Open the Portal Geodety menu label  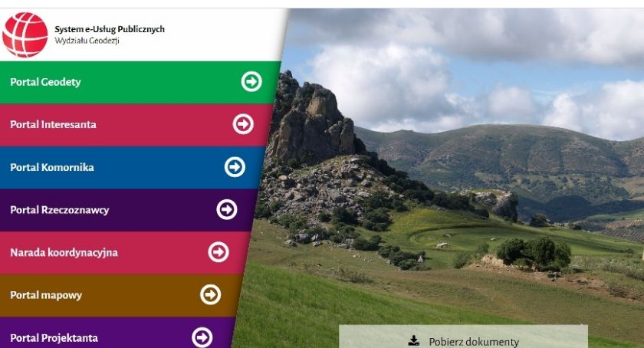(45, 82)
